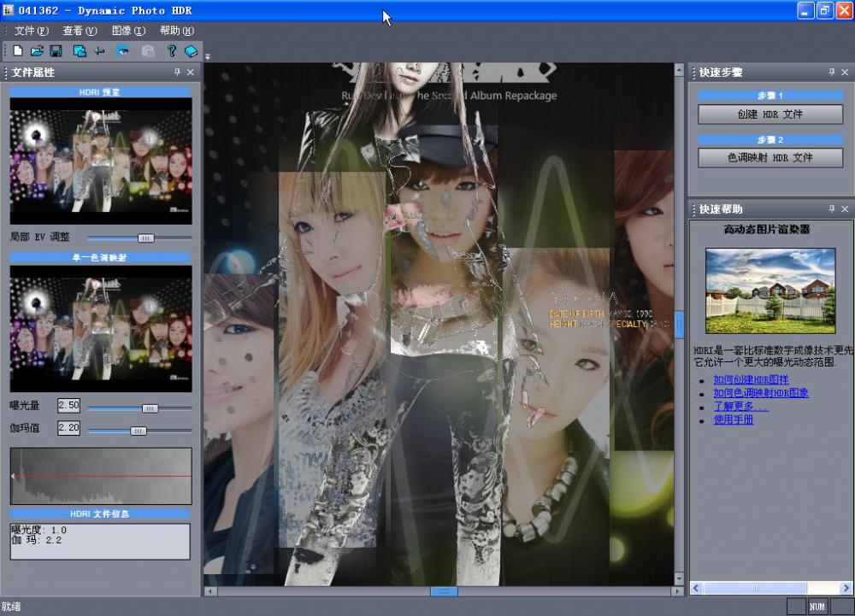Click the NUM status bar indicator
Image resolution: width=855 pixels, height=616 pixels.
click(x=817, y=607)
